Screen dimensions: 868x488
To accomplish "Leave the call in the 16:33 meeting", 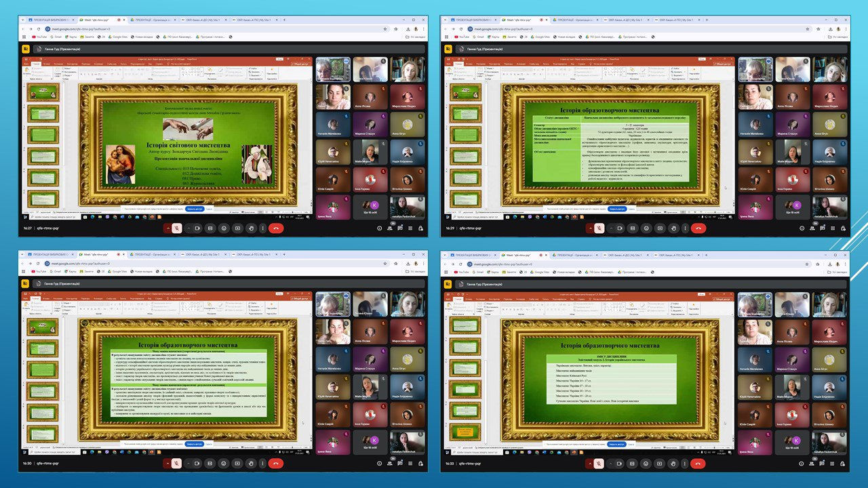I will pos(698,464).
